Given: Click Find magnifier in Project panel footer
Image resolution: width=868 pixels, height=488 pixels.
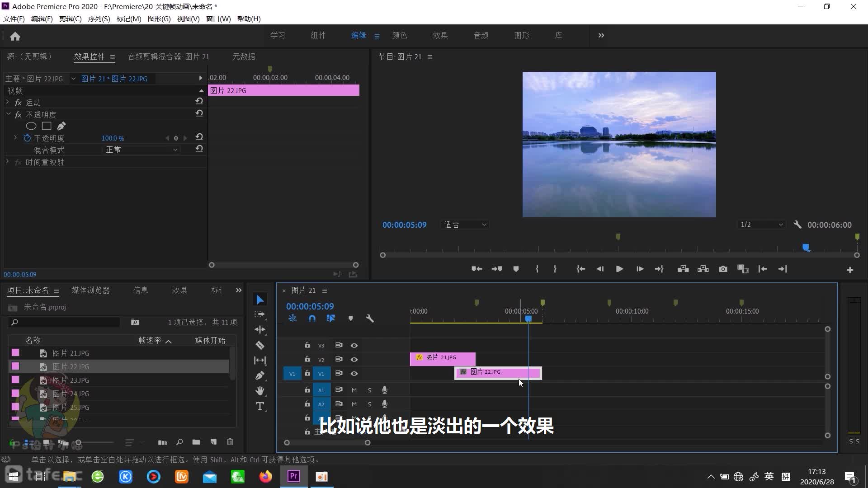Looking at the screenshot, I should coord(179,442).
